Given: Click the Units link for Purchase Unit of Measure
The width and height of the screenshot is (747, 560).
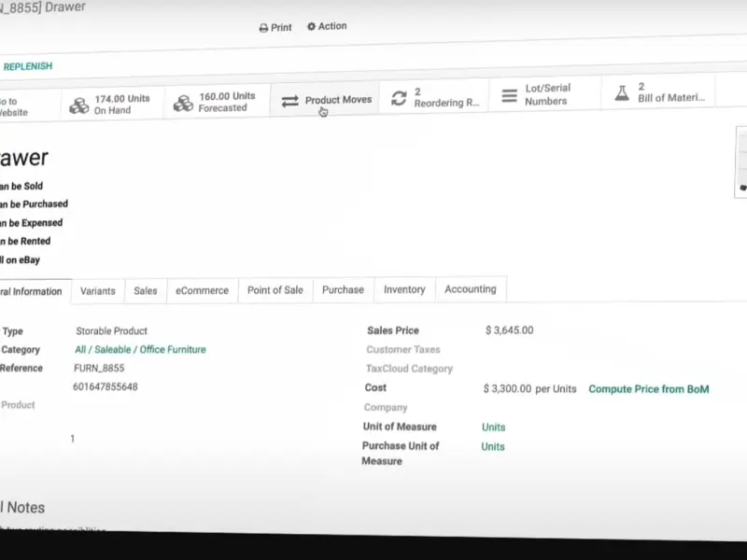Looking at the screenshot, I should tap(493, 447).
